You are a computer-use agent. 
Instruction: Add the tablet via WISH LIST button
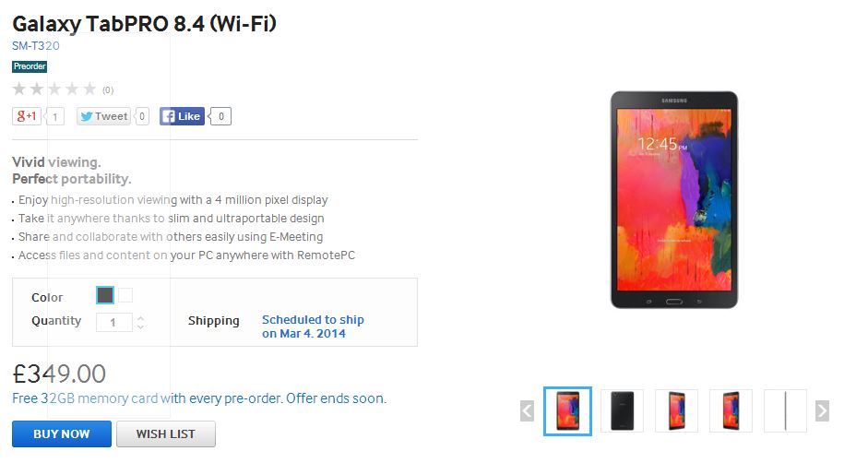(166, 433)
